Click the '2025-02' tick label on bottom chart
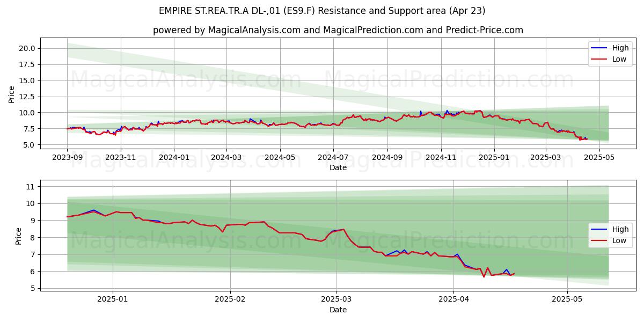Screen dimensions: 644x322 (x=230, y=299)
